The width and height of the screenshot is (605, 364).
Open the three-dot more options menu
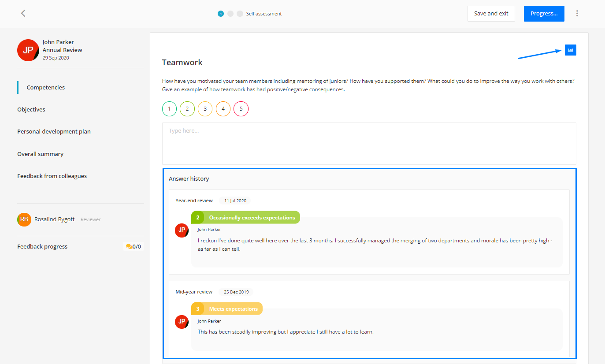[x=577, y=13]
